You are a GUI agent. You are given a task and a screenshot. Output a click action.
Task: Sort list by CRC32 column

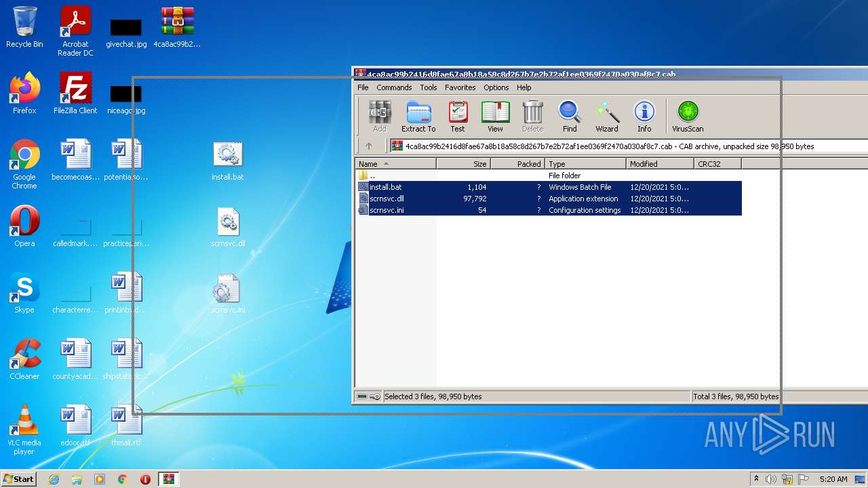pos(717,164)
